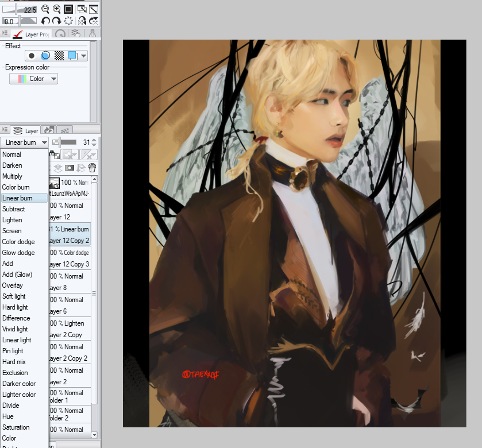This screenshot has width=482, height=448.
Task: Expand the Effect options dropdown arrow
Action: tap(84, 56)
